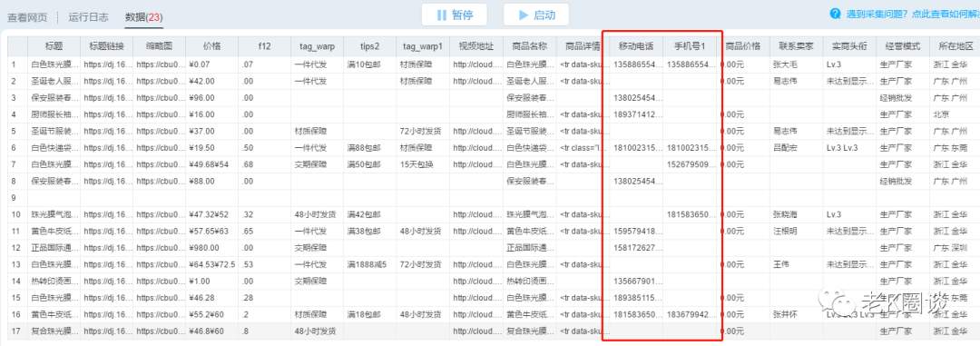Select the ¥88.00 price cell

211,181
